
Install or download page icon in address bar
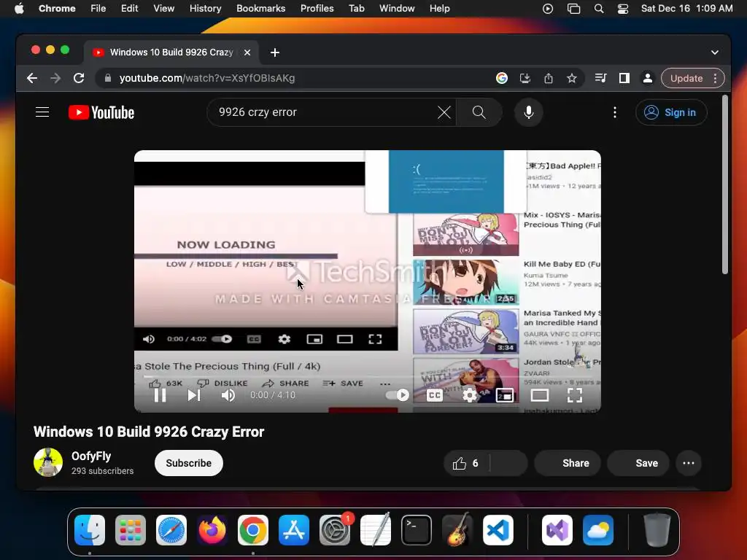pyautogui.click(x=525, y=78)
